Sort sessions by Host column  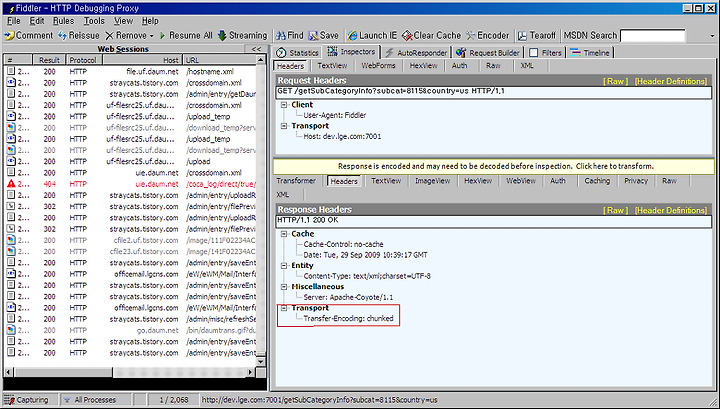click(x=142, y=60)
